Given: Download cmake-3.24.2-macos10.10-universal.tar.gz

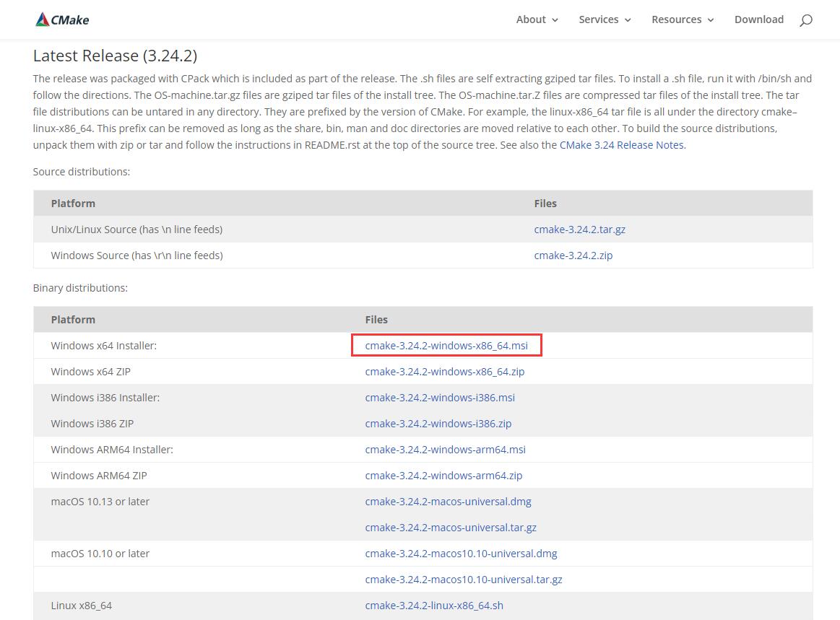Looking at the screenshot, I should [x=463, y=580].
